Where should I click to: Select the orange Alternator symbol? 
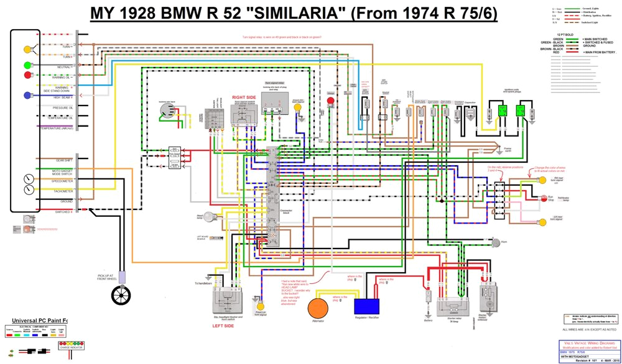pyautogui.click(x=318, y=309)
